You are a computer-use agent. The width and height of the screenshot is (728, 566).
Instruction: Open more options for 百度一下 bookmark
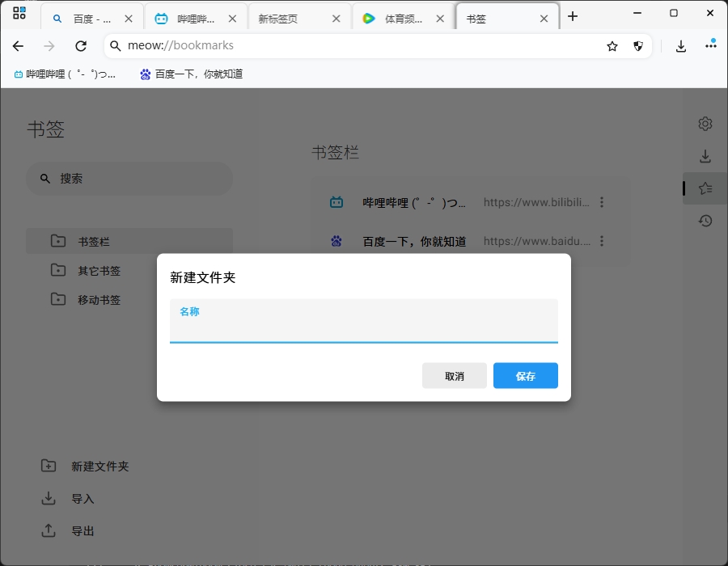(602, 241)
